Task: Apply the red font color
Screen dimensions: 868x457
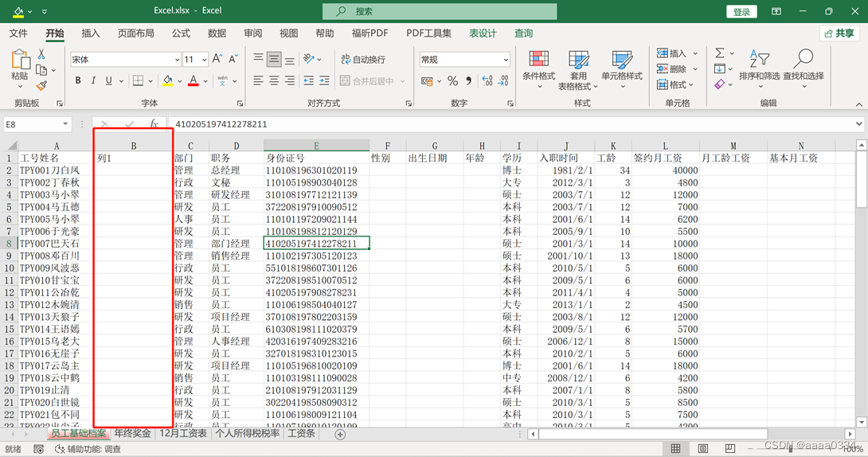Action: pyautogui.click(x=194, y=80)
